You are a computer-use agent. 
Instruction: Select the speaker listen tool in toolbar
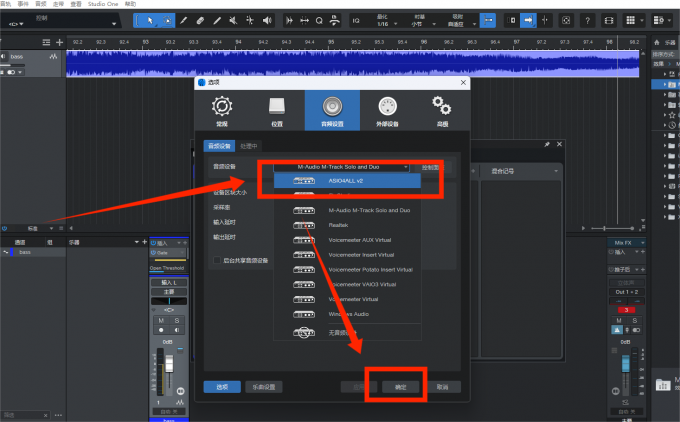266,20
